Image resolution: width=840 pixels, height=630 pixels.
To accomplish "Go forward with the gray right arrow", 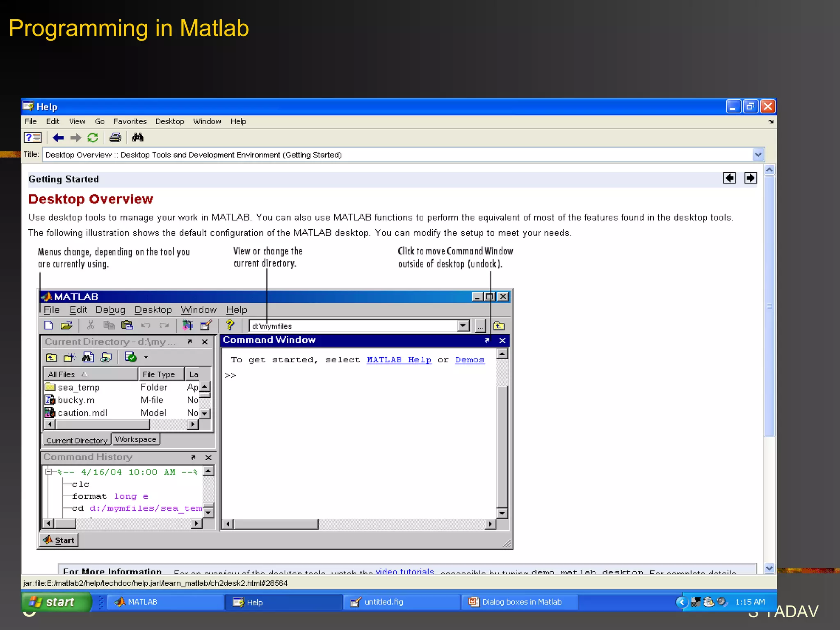I will pos(75,138).
